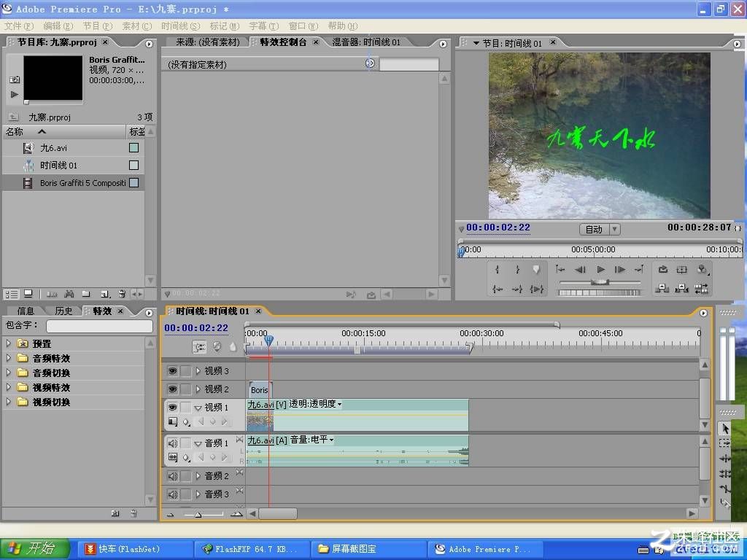This screenshot has width=747, height=560.
Task: Click the Effects panel trash icon
Action: (134, 513)
